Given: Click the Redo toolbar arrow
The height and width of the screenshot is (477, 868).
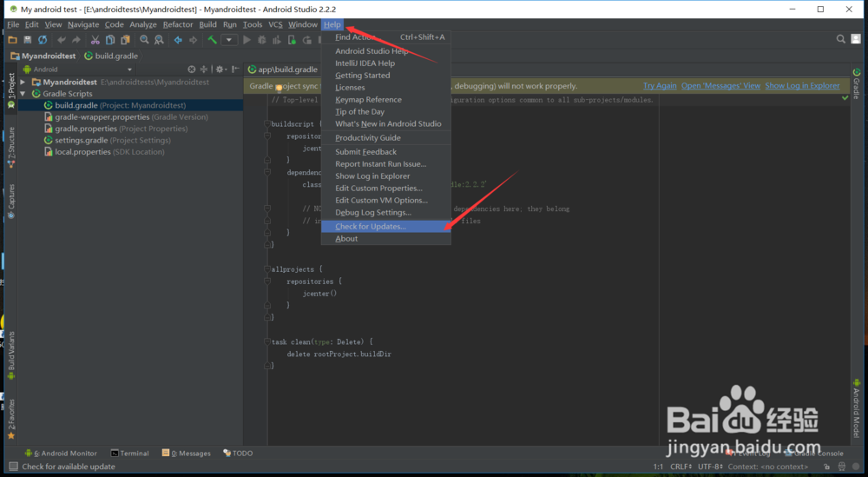Looking at the screenshot, I should [76, 40].
